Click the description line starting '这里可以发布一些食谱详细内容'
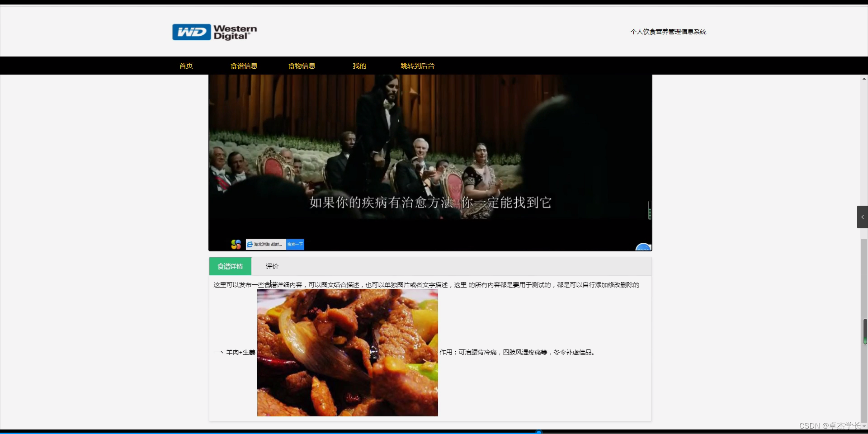Viewport: 868px width, 434px height. [x=426, y=285]
